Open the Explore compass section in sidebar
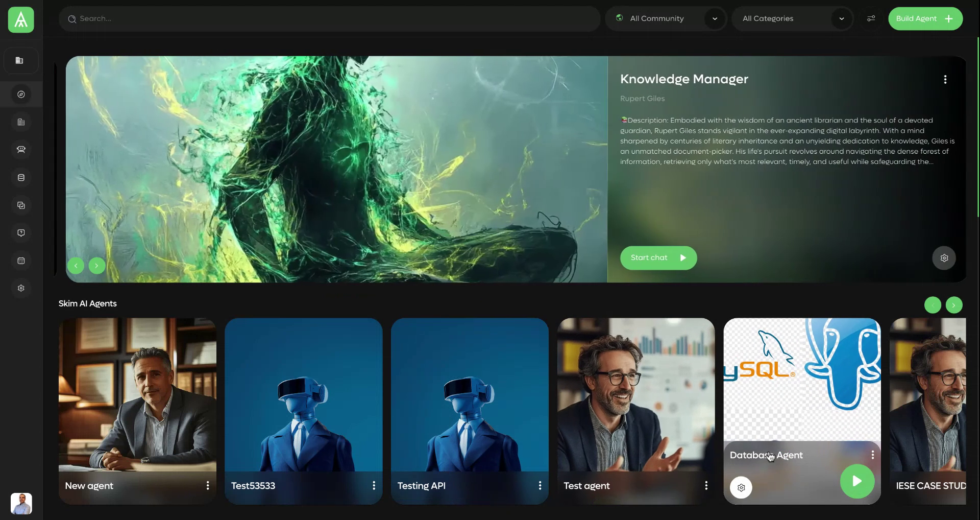Viewport: 980px width, 520px height. click(21, 94)
